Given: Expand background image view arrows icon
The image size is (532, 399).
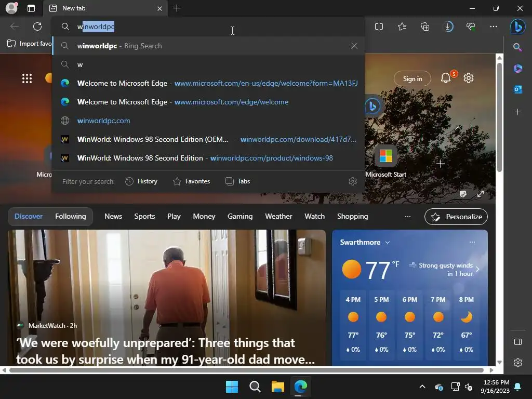Looking at the screenshot, I should point(481,194).
